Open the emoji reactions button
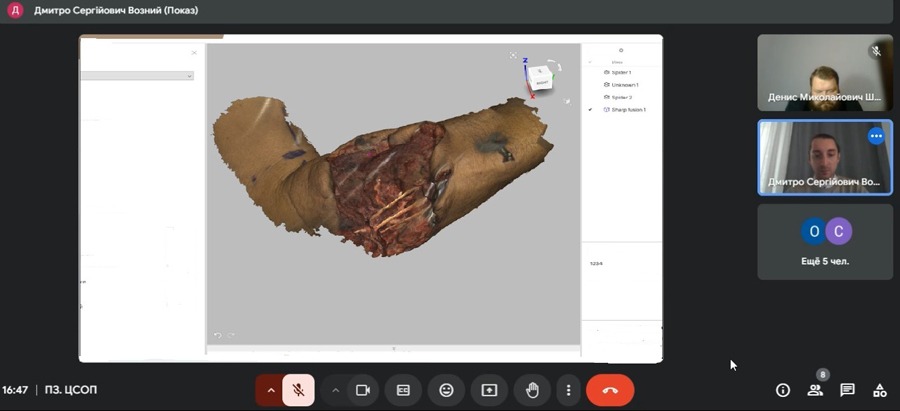The width and height of the screenshot is (900, 411). pyautogui.click(x=446, y=390)
